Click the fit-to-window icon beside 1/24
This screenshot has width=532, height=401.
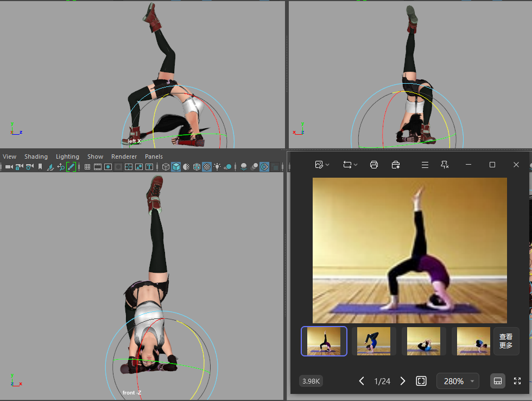pyautogui.click(x=421, y=381)
